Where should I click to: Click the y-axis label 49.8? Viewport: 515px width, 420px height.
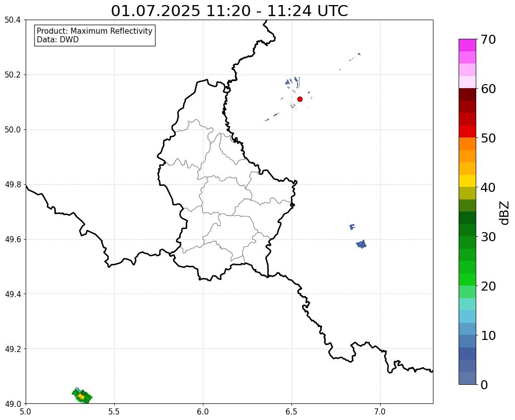pos(13,184)
